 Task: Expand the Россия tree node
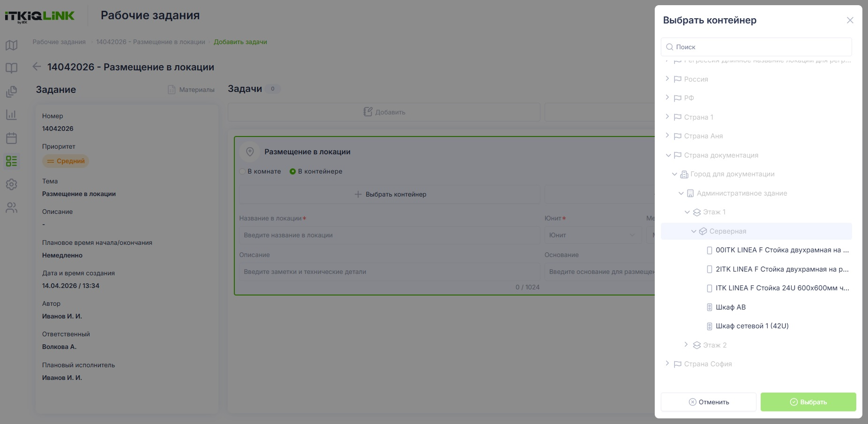click(x=667, y=79)
